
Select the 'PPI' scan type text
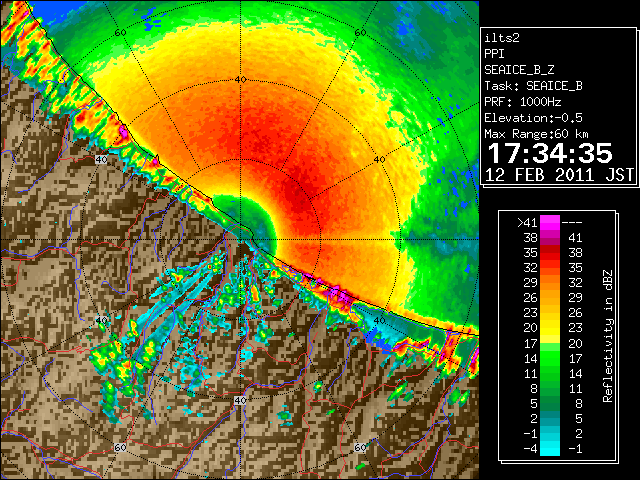(x=494, y=54)
